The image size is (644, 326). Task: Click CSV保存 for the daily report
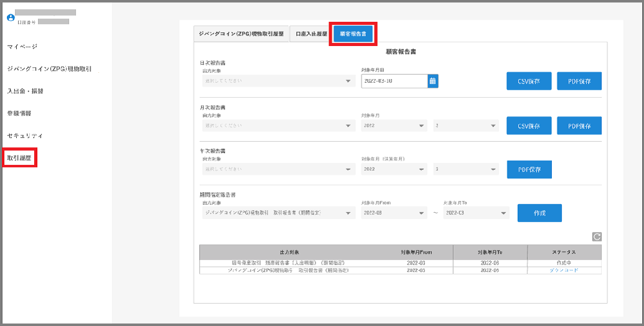click(529, 81)
